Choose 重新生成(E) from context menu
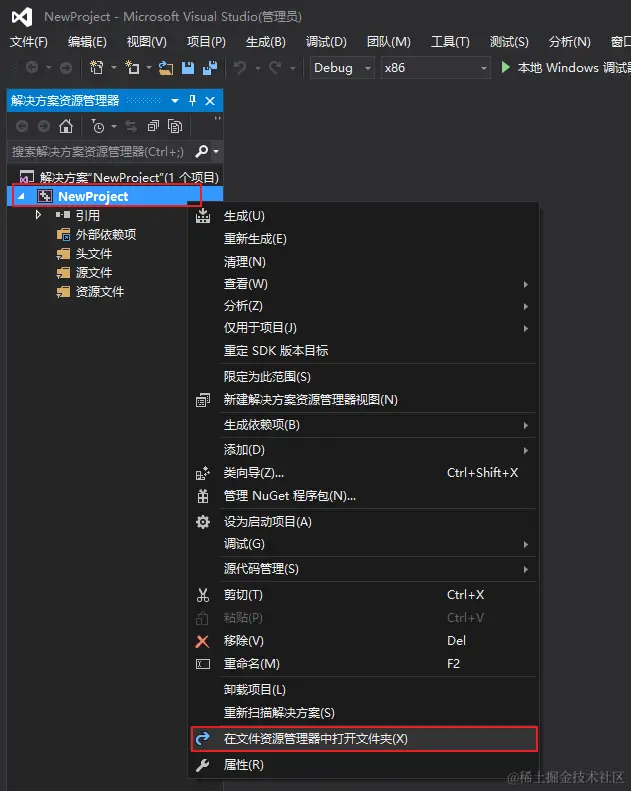Image resolution: width=631 pixels, height=791 pixels. [363, 239]
